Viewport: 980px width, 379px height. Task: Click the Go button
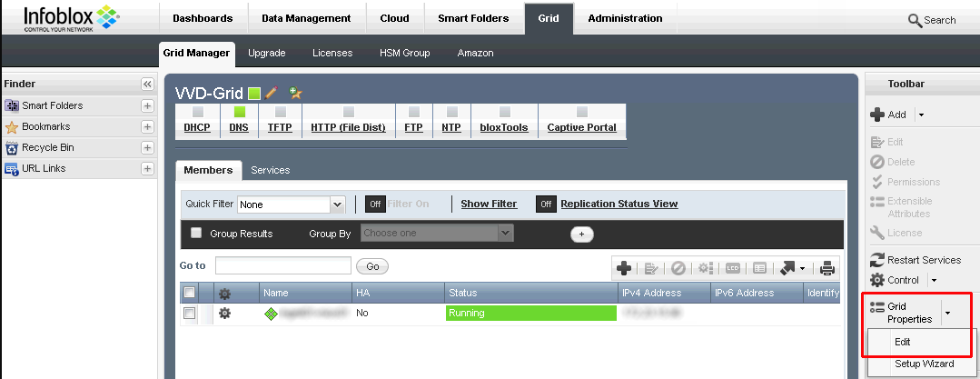(x=372, y=266)
